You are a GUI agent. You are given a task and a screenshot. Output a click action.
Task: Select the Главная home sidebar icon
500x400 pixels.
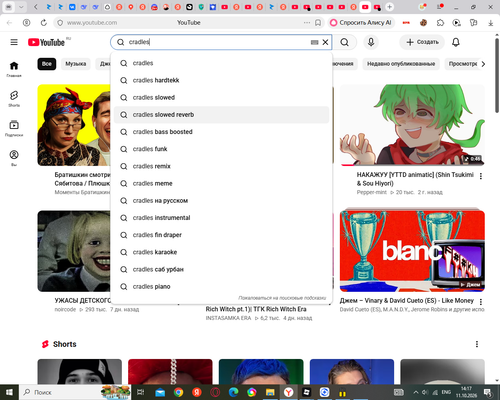tap(14, 69)
